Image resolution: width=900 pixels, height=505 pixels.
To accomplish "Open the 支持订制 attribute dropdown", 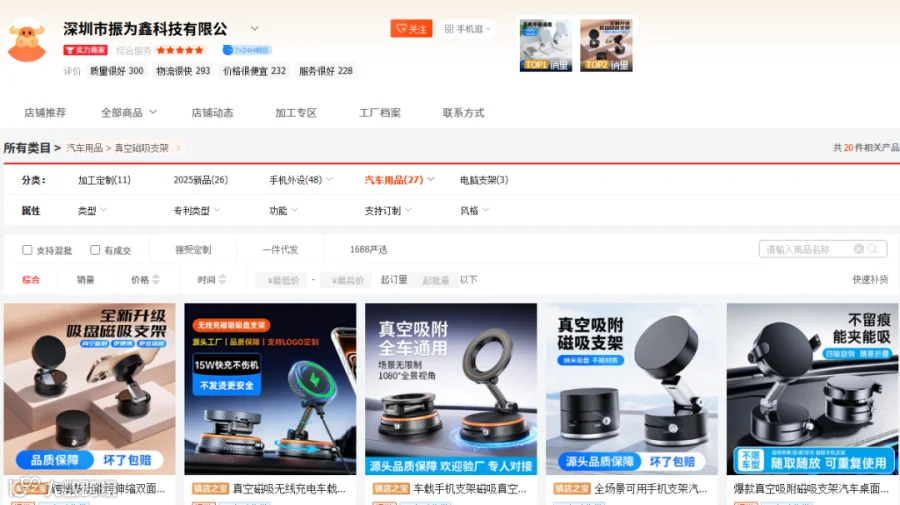I will tap(388, 211).
